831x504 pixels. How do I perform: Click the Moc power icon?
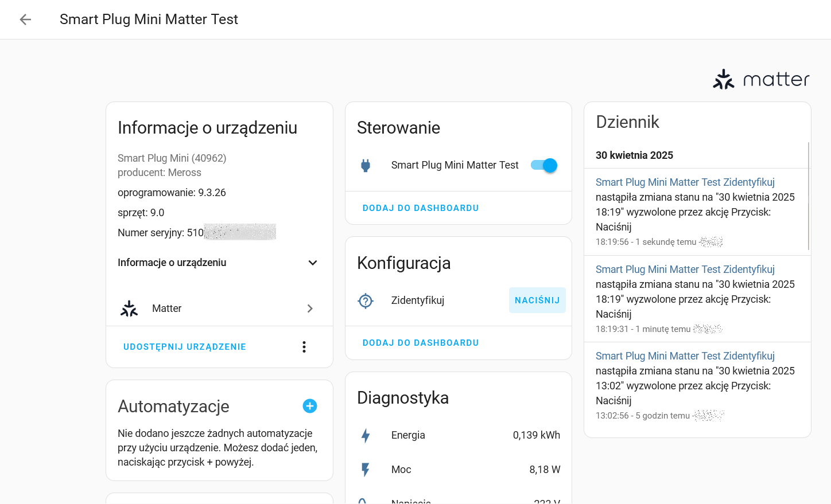(366, 470)
